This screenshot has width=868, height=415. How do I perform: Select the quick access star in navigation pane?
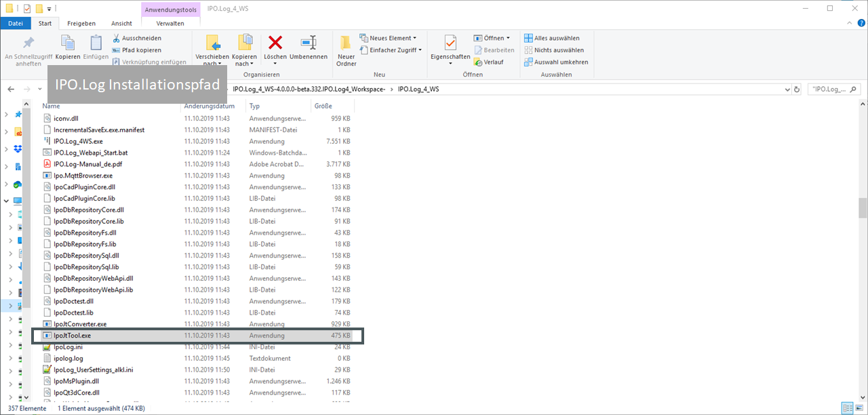click(x=18, y=115)
